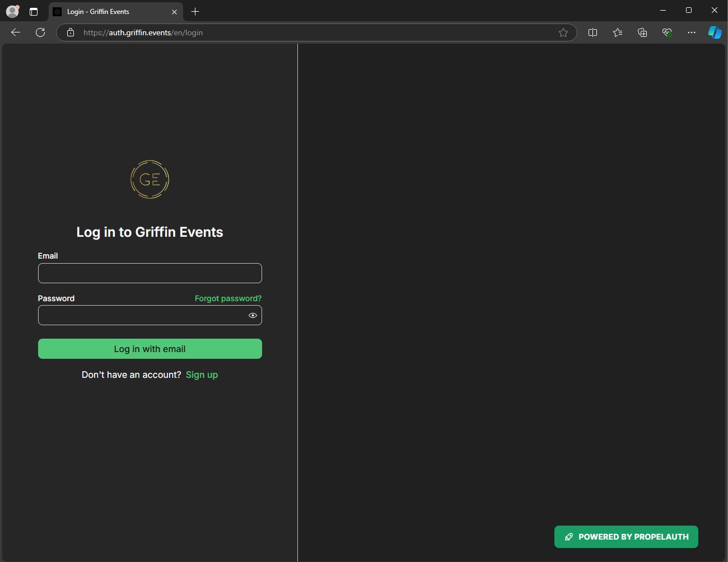The height and width of the screenshot is (562, 728).
Task: Go back to the previous page
Action: [16, 32]
